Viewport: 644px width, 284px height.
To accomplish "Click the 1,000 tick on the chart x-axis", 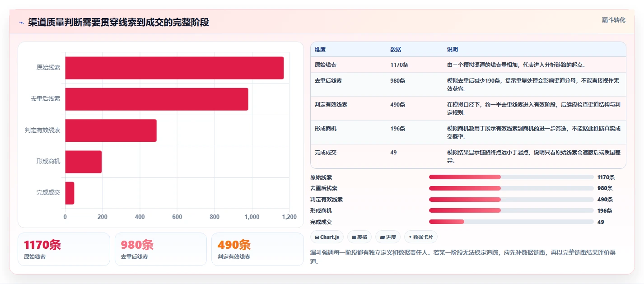I will tap(252, 217).
